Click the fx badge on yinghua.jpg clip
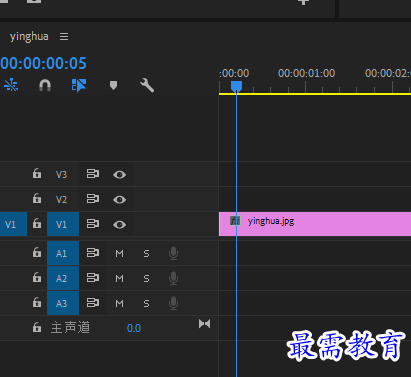Viewport: 411px width, 377px height. [x=235, y=221]
